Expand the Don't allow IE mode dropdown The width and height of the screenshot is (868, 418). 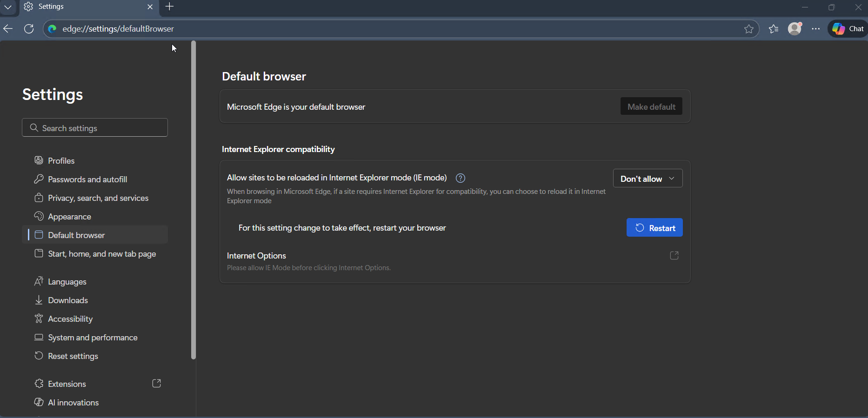coord(648,179)
